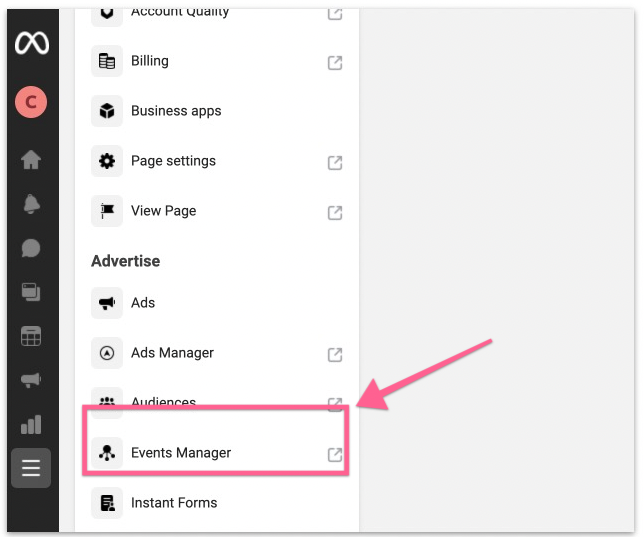Viewport: 644px width, 537px height.
Task: Click View Page link
Action: point(163,211)
